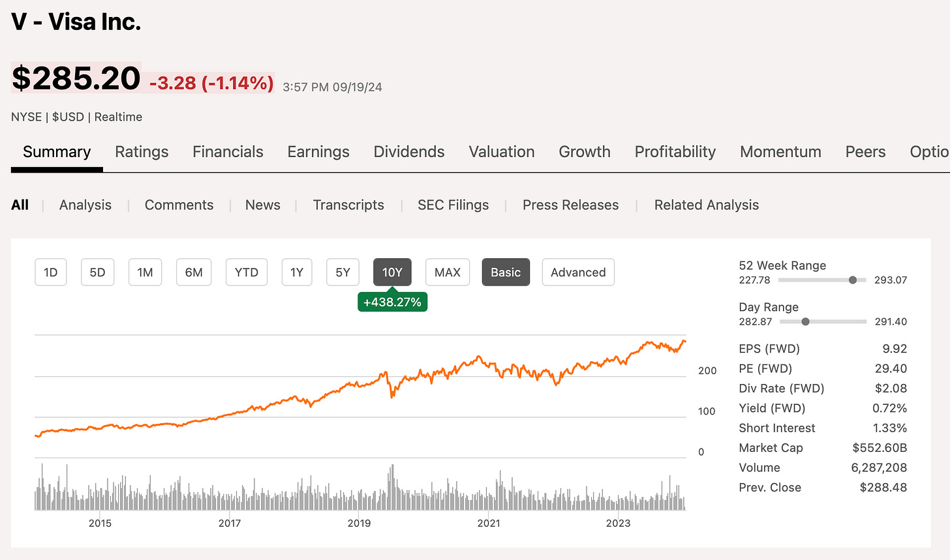Show the MAX chart range
Screen dimensions: 950x560
click(x=448, y=273)
